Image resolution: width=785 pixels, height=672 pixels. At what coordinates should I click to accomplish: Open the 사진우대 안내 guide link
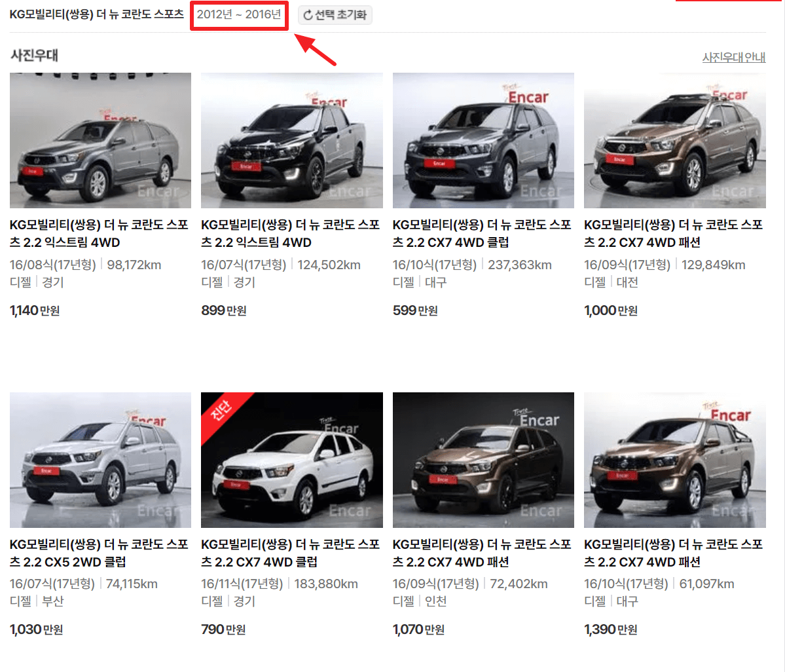click(x=733, y=57)
